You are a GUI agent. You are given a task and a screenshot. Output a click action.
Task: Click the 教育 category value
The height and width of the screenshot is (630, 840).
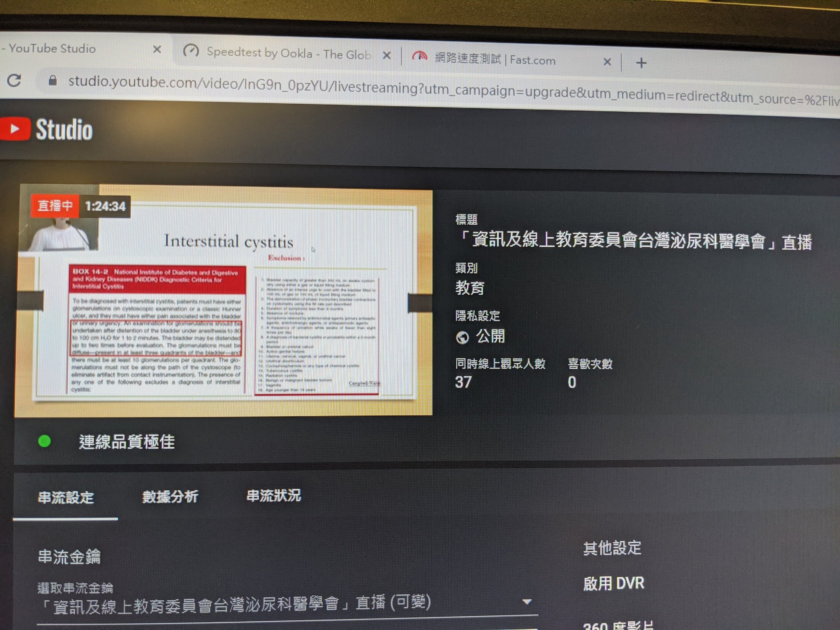point(470,288)
